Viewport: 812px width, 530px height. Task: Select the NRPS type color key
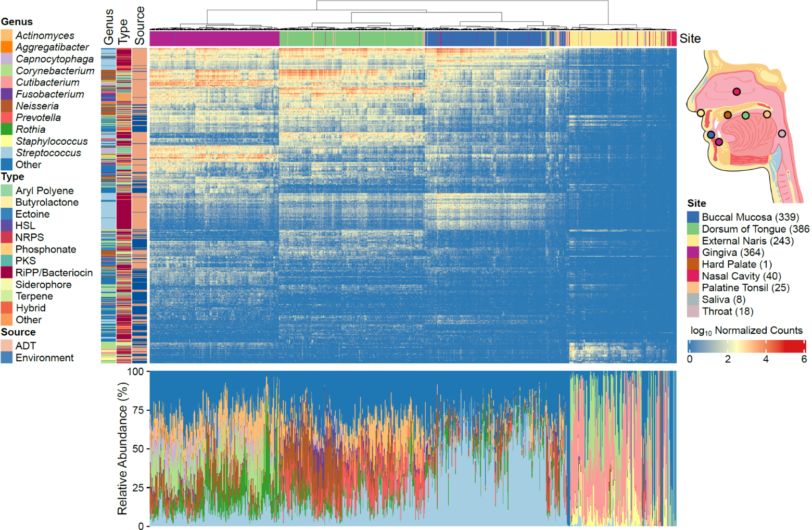tap(7, 237)
